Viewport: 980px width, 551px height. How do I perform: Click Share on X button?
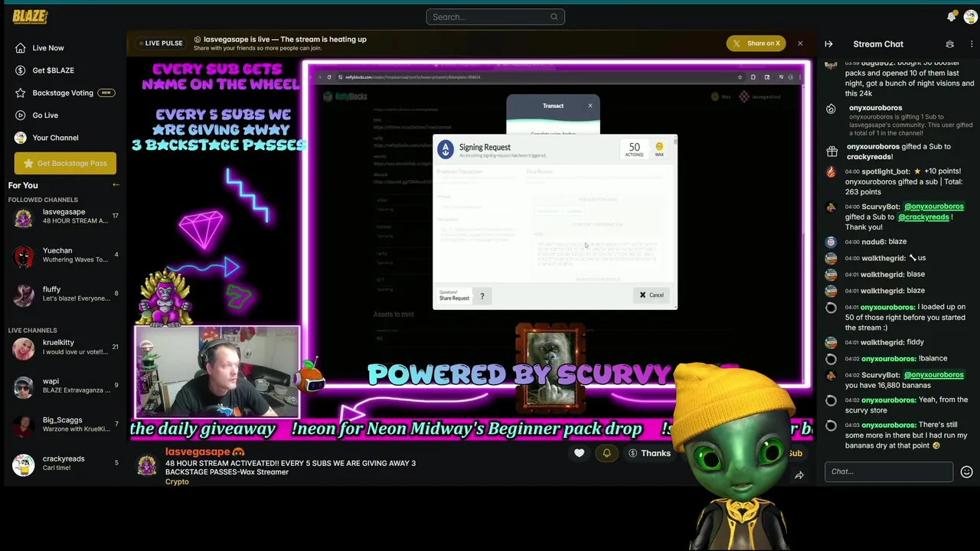(x=756, y=44)
